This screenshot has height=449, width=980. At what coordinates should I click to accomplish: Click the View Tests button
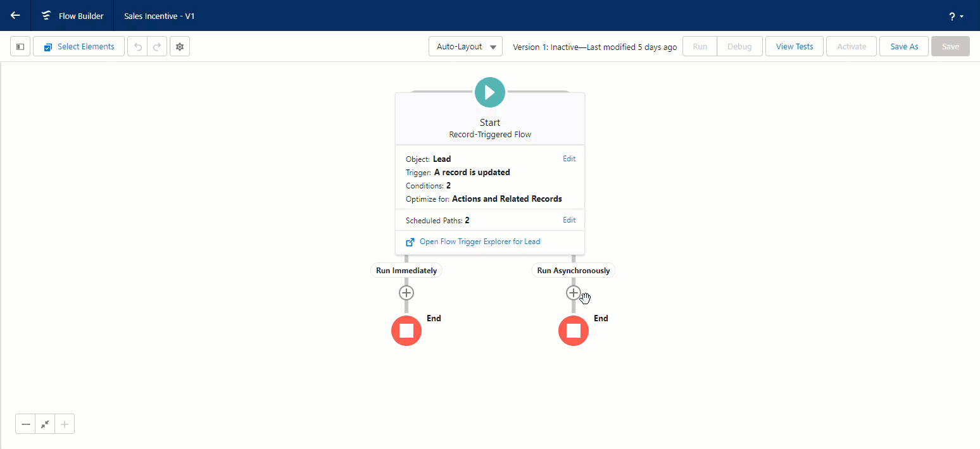click(x=794, y=46)
